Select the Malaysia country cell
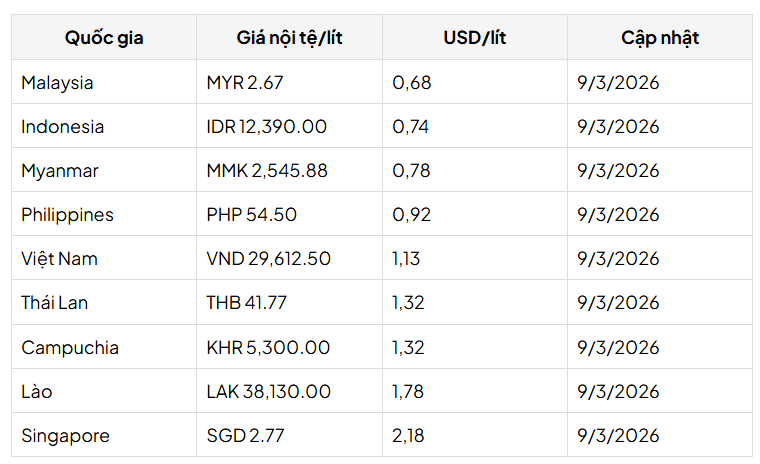760x464 pixels. pos(57,83)
